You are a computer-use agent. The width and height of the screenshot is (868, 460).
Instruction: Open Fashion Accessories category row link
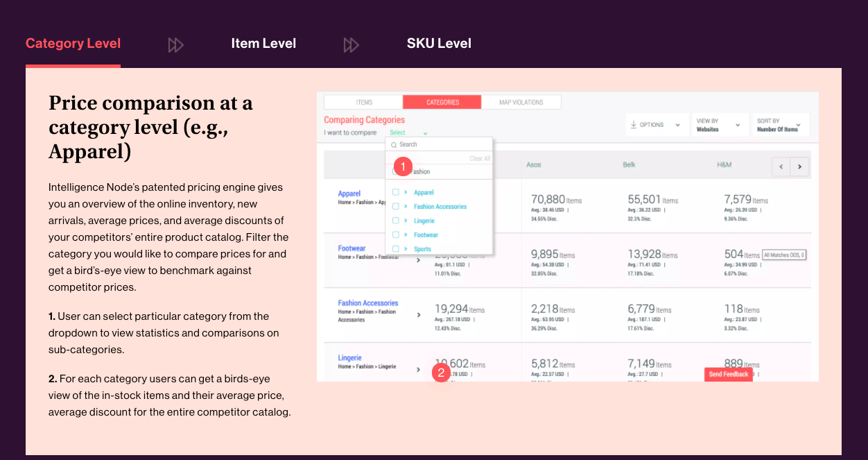368,303
